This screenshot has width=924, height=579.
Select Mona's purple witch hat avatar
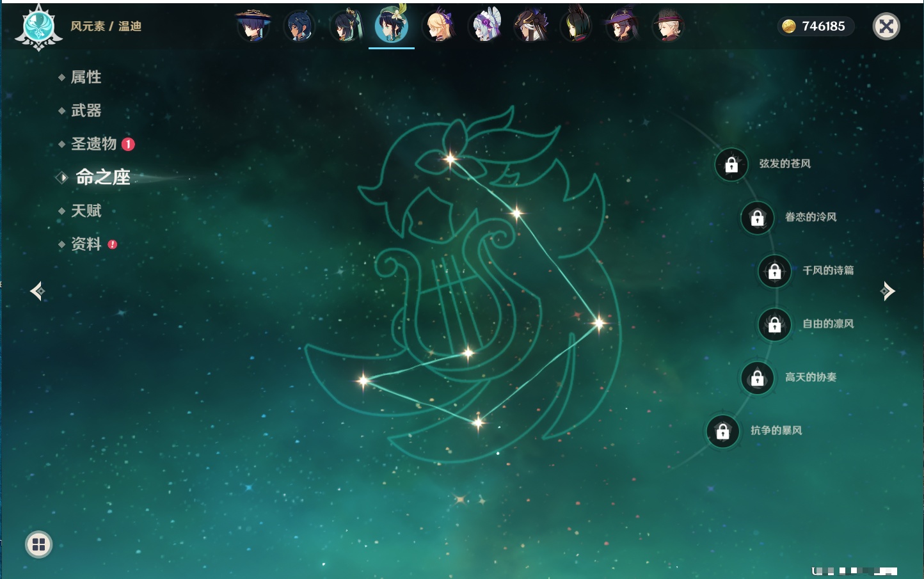[x=622, y=26]
